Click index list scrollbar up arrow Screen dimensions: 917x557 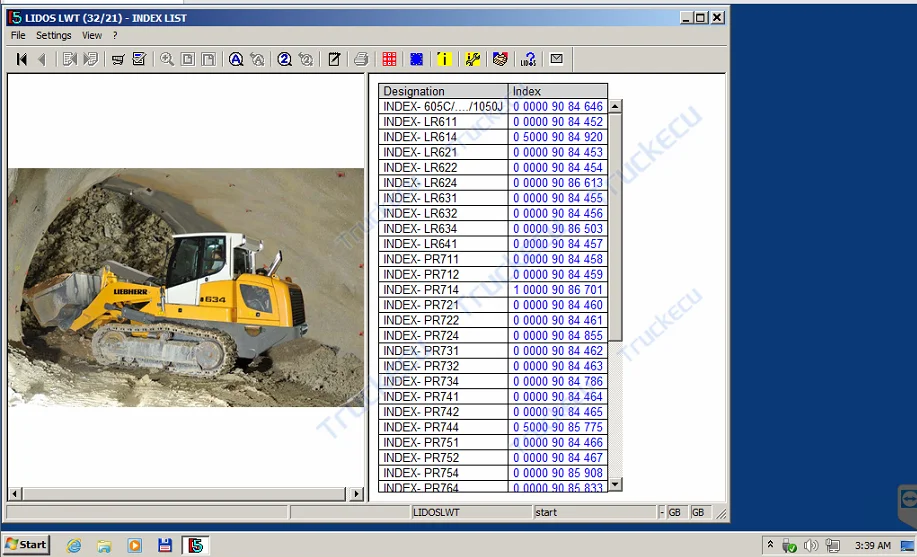[x=615, y=106]
